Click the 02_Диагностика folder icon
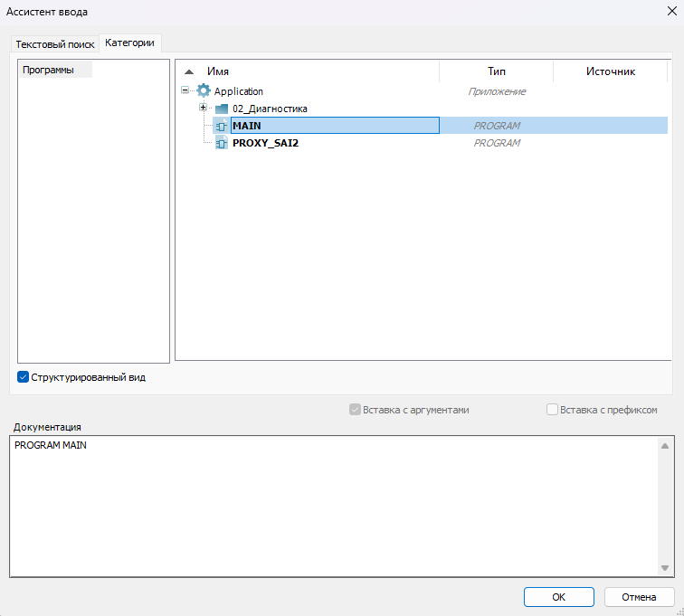The image size is (684, 616). pos(222,109)
